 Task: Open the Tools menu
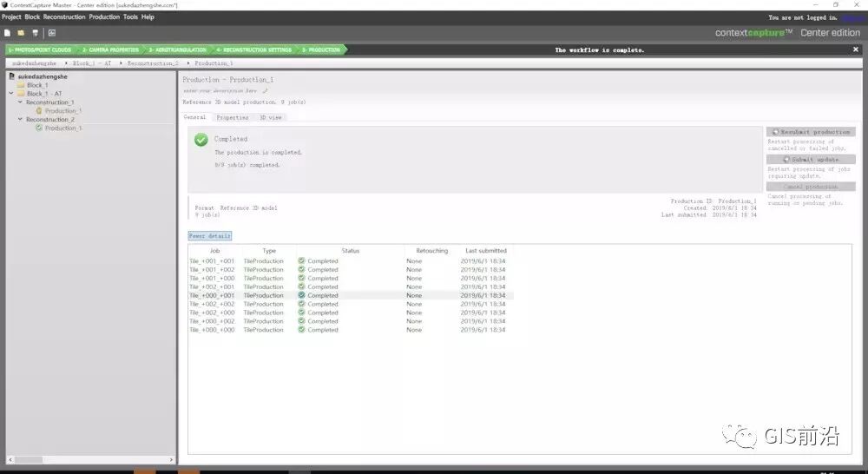(x=131, y=17)
